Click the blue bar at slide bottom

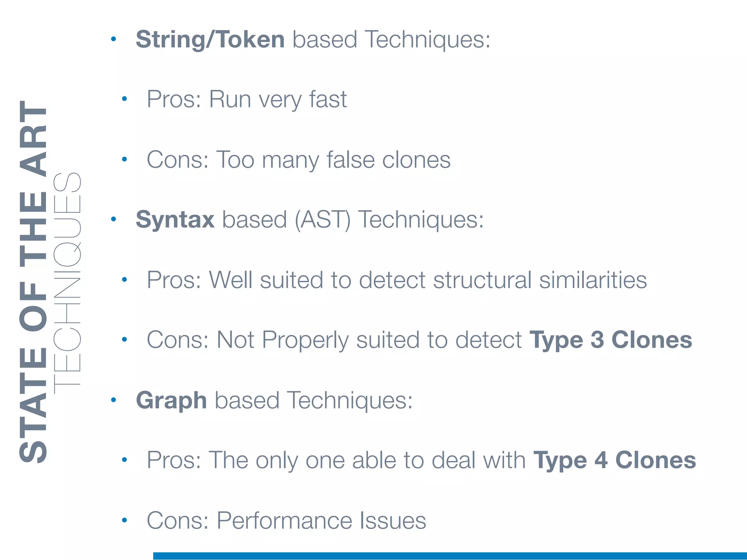449,556
